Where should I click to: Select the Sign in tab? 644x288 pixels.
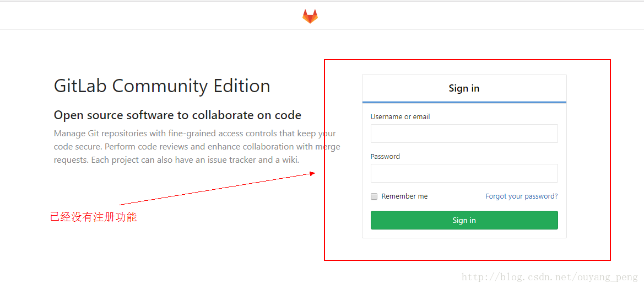point(464,88)
